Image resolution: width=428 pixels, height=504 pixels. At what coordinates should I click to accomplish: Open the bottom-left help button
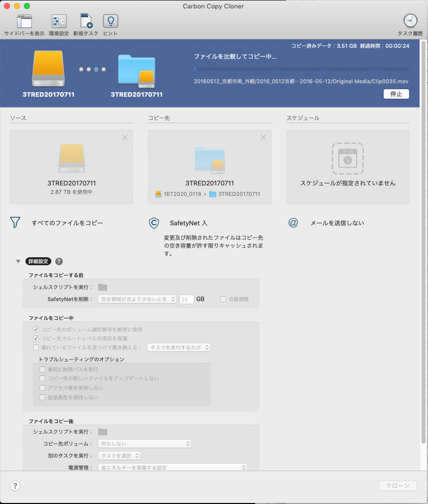point(15,486)
